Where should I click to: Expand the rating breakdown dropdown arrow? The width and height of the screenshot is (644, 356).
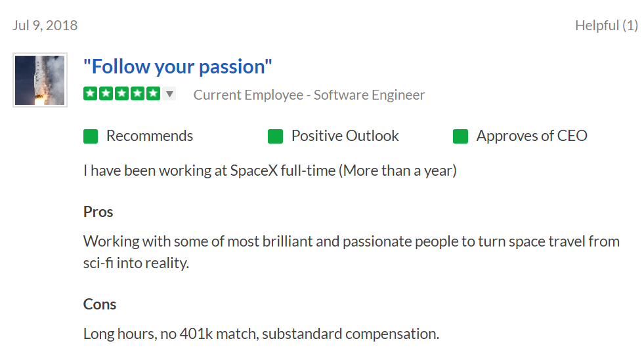(169, 94)
